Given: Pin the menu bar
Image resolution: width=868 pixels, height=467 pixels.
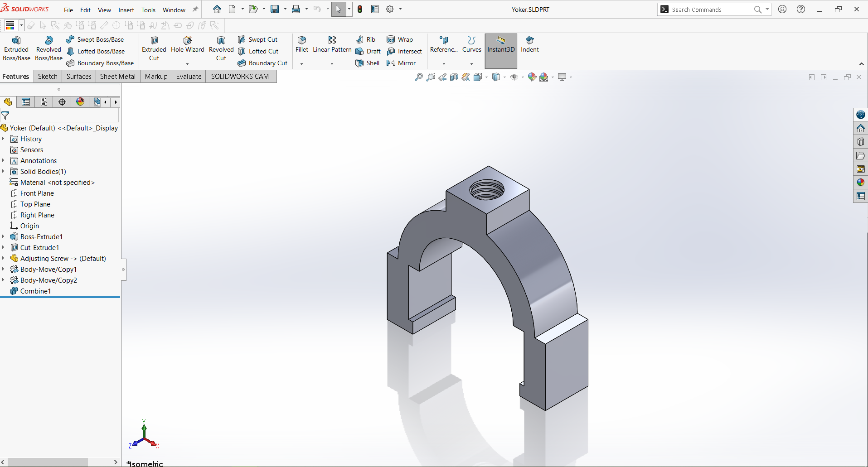Looking at the screenshot, I should point(195,9).
